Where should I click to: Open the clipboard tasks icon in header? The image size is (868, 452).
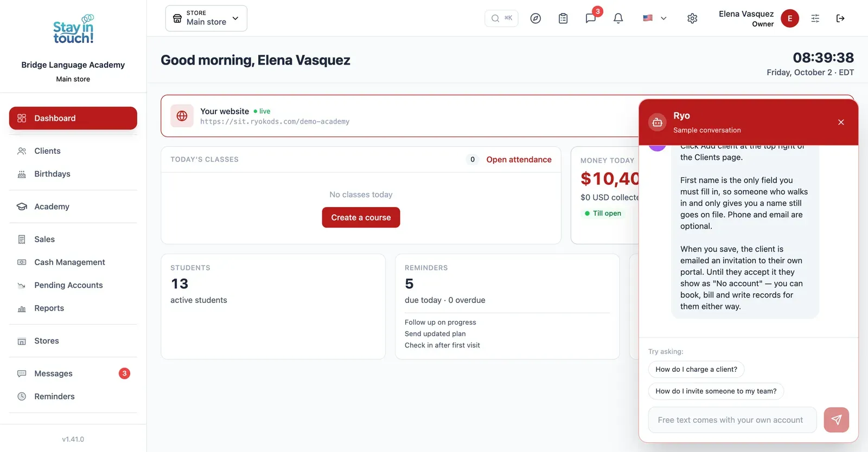click(x=563, y=18)
